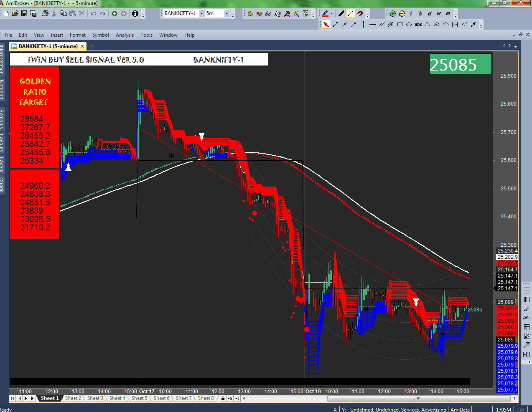
Task: Select the thick line style icon
Action: [341, 13]
